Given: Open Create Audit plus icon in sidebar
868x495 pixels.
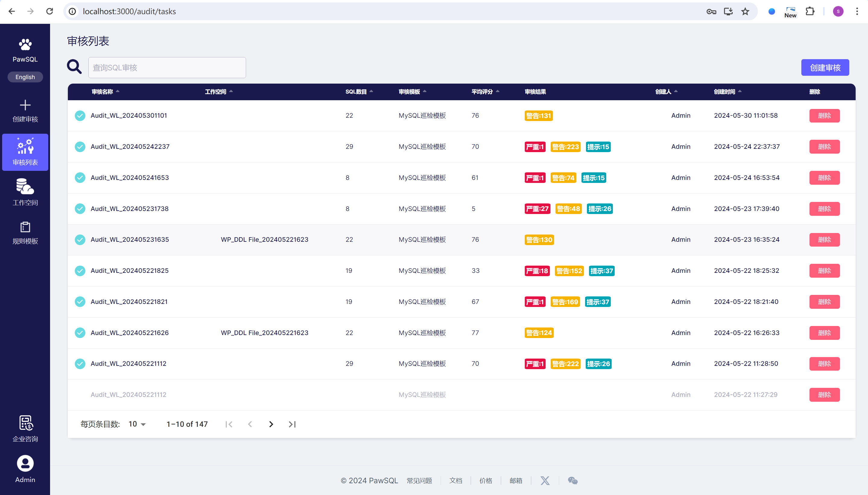Looking at the screenshot, I should 25,105.
